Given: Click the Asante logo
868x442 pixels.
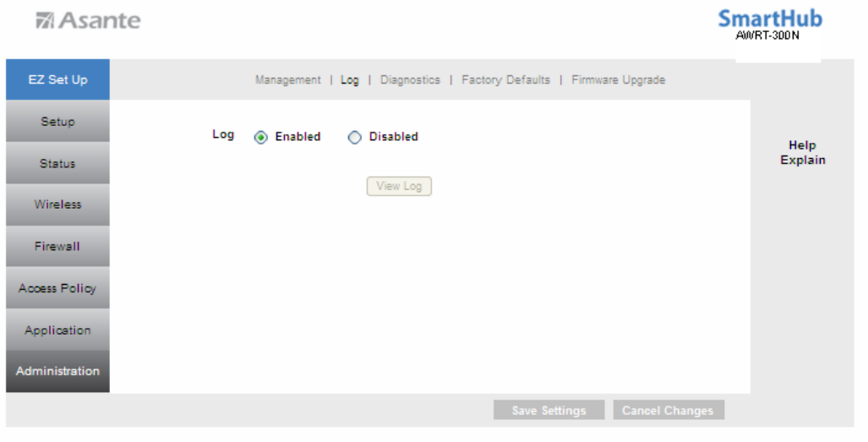Looking at the screenshot, I should pyautogui.click(x=88, y=20).
